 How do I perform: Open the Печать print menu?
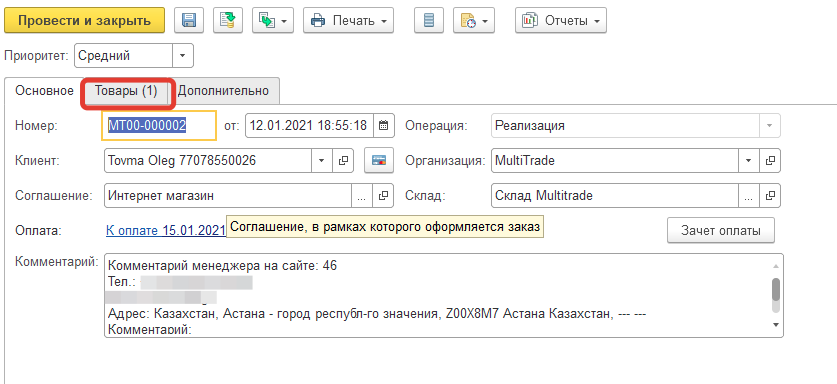pyautogui.click(x=349, y=21)
